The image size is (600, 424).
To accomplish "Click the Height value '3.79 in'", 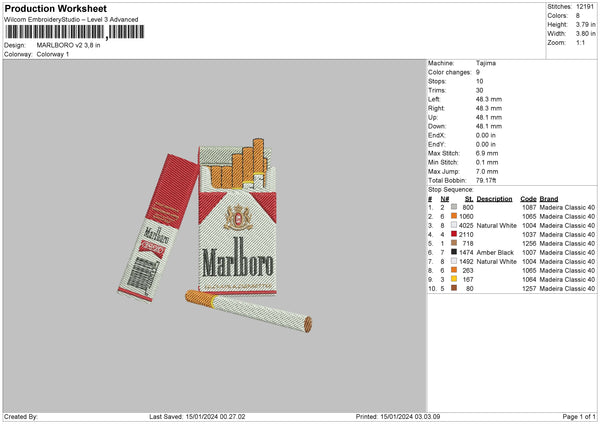I will [x=585, y=24].
